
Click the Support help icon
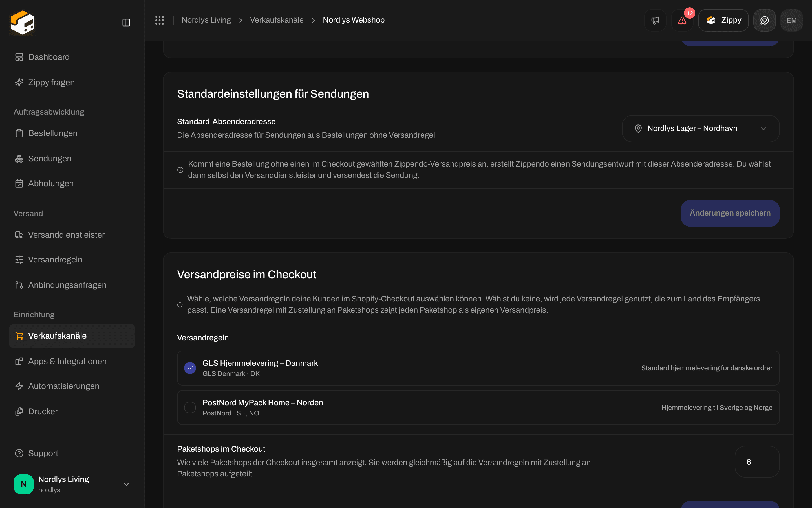click(19, 453)
